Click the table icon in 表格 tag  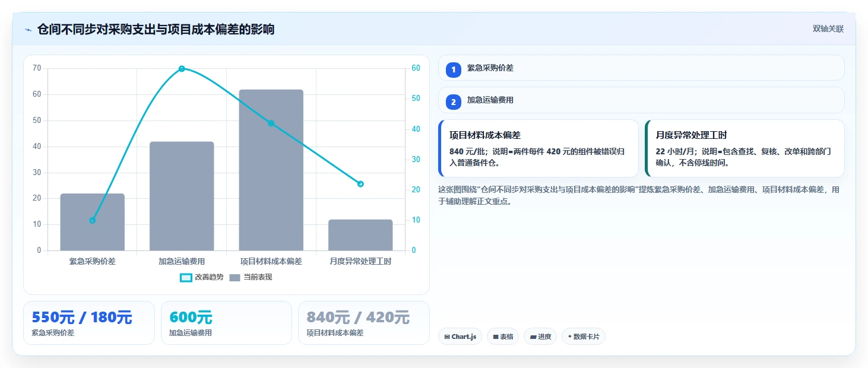point(496,337)
